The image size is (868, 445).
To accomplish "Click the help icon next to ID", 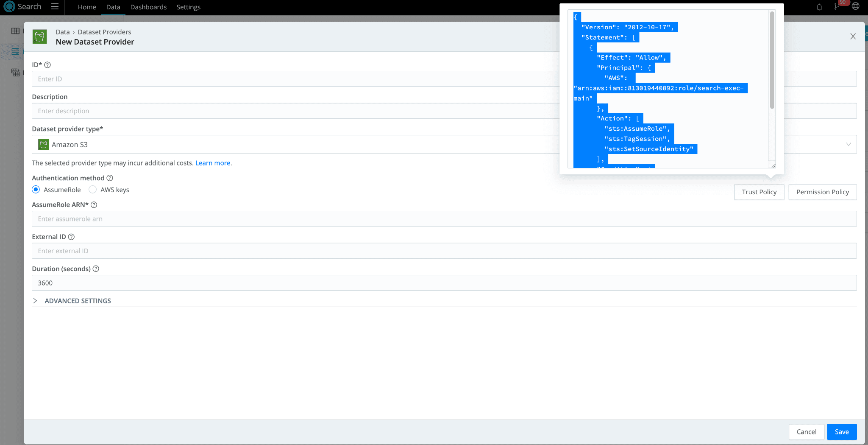I will pyautogui.click(x=47, y=65).
